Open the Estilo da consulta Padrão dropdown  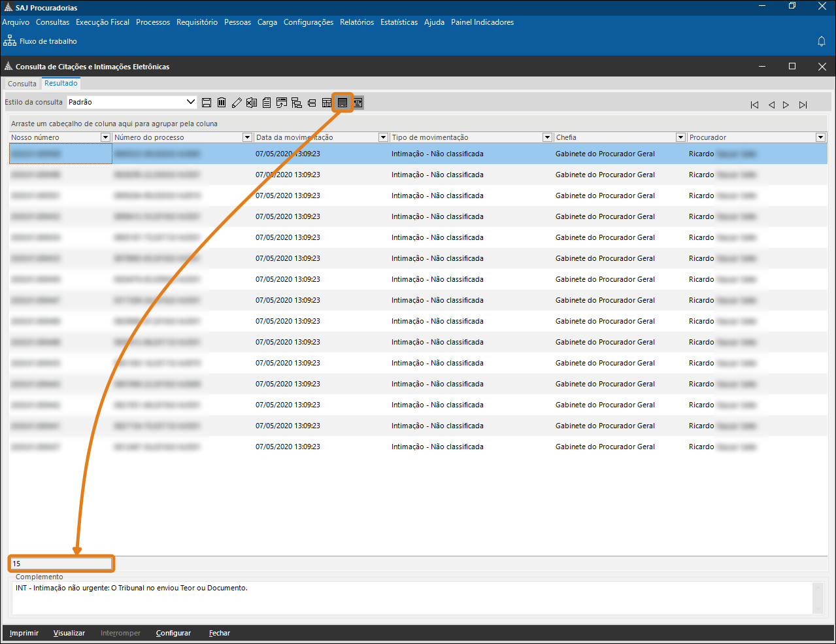191,102
